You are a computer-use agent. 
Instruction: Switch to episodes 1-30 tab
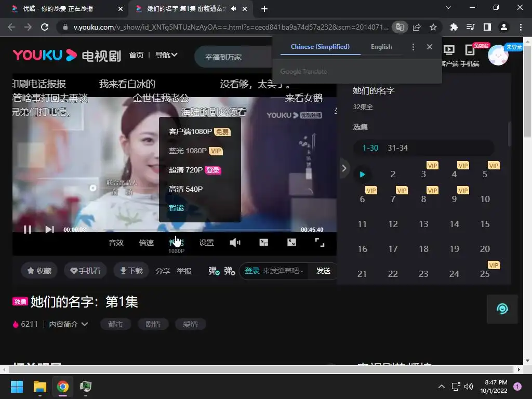[x=370, y=148]
